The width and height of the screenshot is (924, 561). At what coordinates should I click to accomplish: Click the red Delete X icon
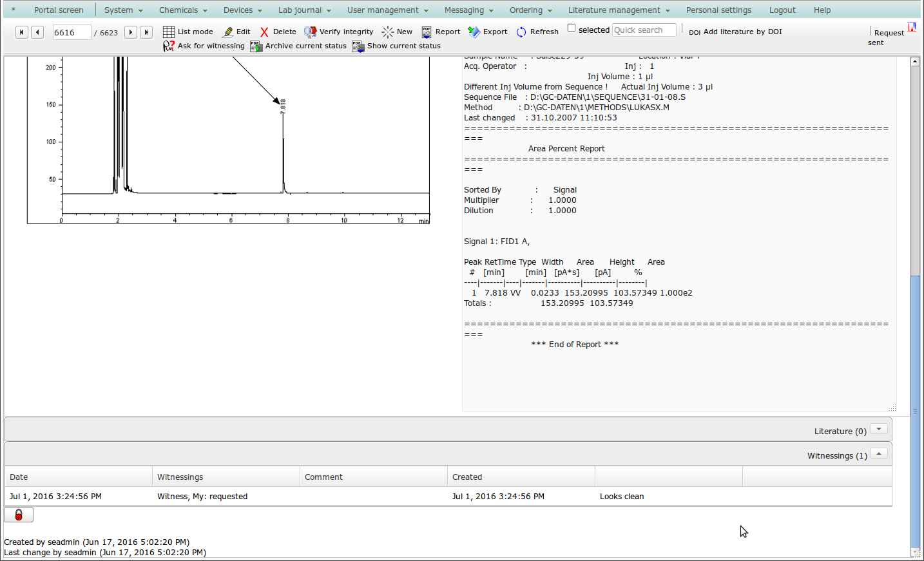pyautogui.click(x=264, y=32)
